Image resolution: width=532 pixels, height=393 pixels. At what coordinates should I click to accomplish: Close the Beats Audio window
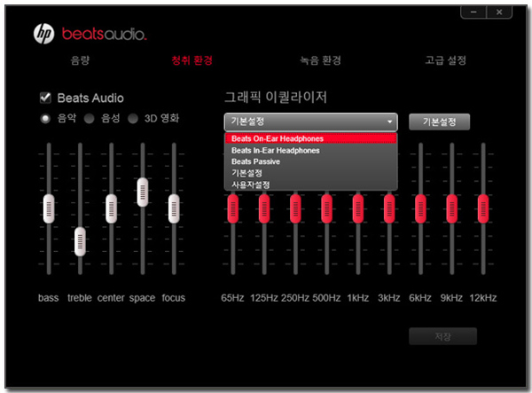[499, 12]
